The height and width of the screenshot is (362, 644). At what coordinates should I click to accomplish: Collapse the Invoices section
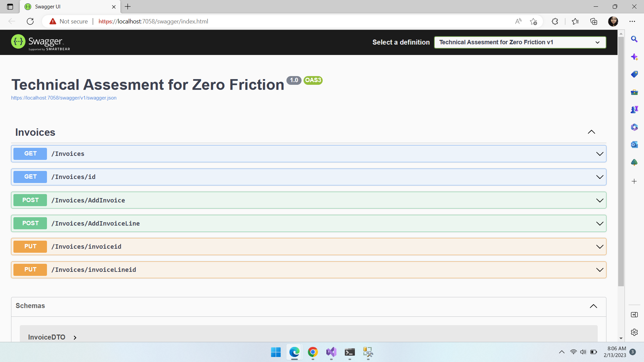(591, 132)
